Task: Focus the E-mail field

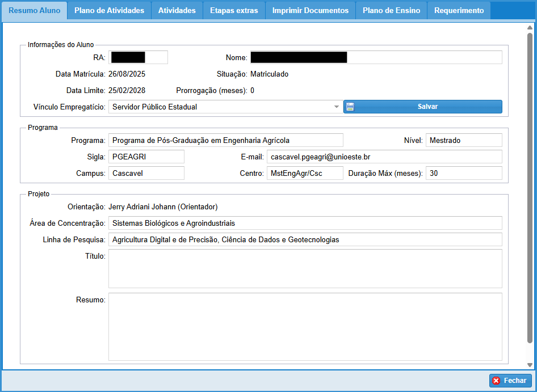Action: [x=384, y=157]
